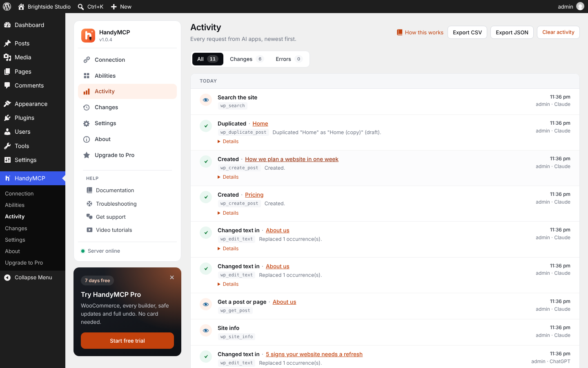The height and width of the screenshot is (368, 588).
Task: Open the How this works link
Action: click(x=420, y=32)
